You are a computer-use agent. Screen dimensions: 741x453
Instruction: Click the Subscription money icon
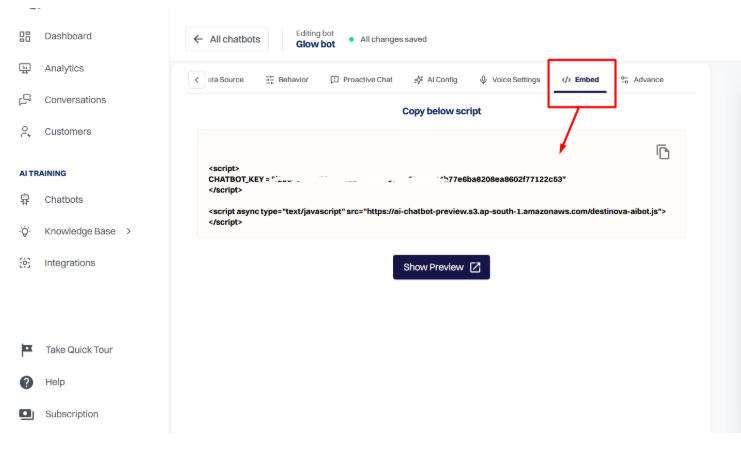pos(26,414)
